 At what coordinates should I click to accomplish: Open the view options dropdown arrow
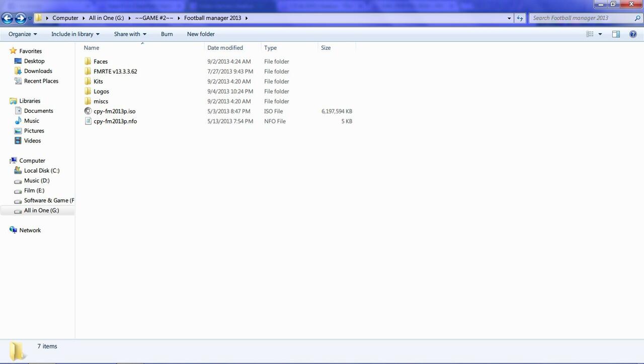(600, 34)
